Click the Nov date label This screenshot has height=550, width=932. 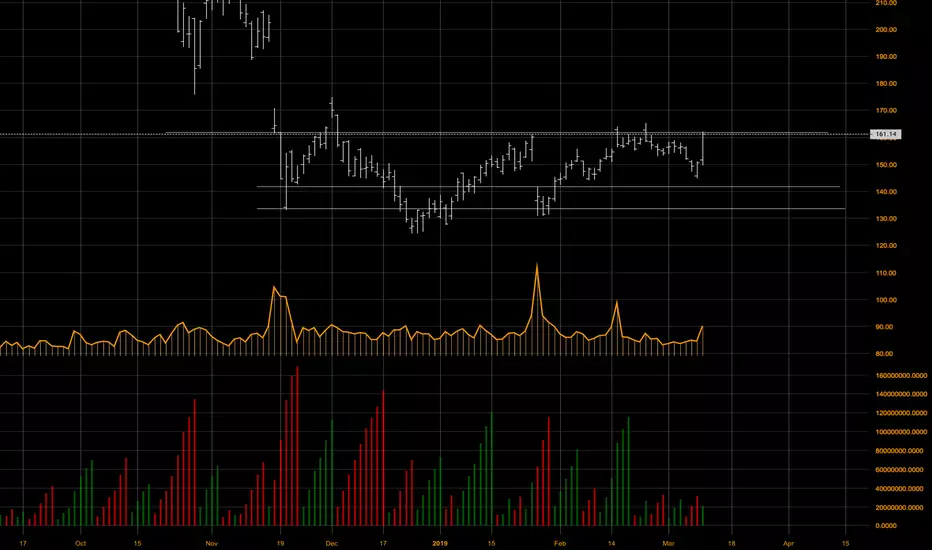pyautogui.click(x=212, y=543)
